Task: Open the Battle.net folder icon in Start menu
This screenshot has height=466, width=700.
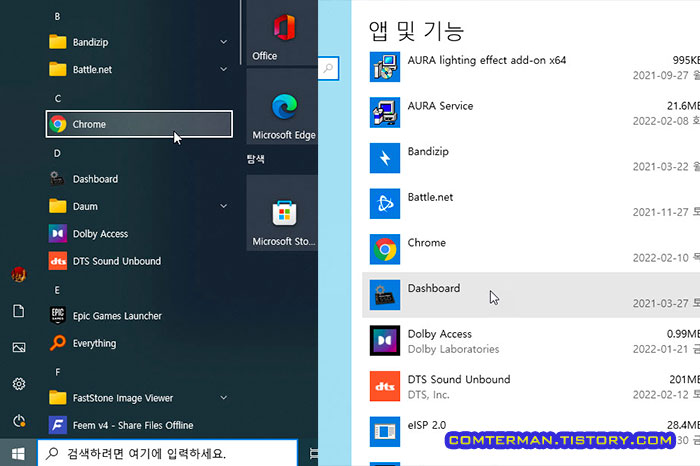Action: (x=58, y=69)
